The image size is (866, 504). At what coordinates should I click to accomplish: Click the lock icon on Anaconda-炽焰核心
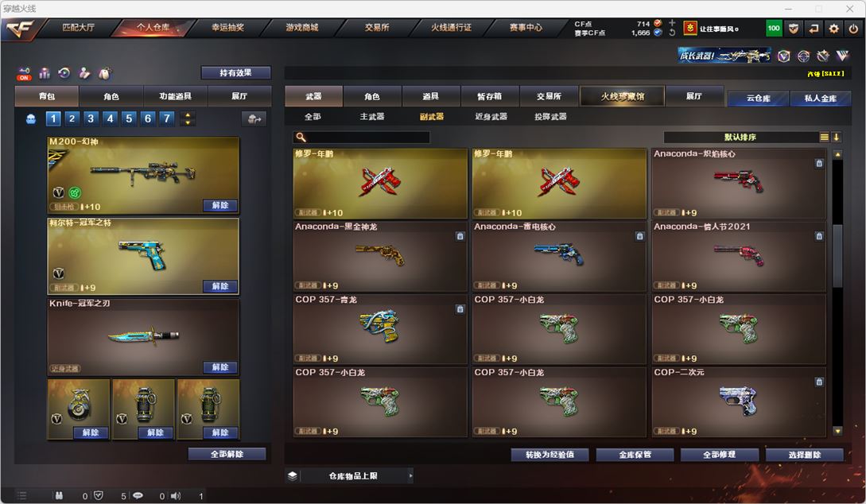(819, 163)
